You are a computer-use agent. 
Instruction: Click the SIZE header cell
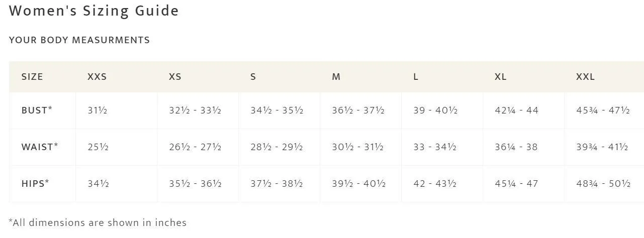[x=32, y=77]
